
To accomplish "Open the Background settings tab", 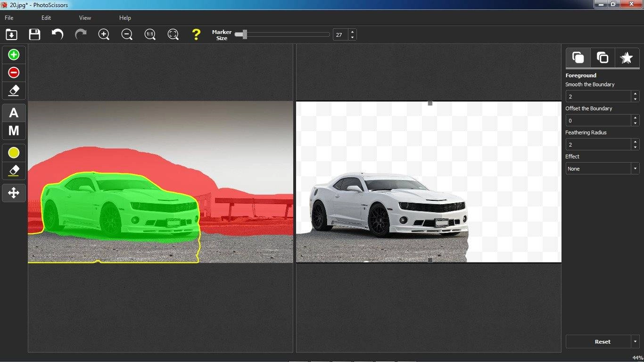I will (x=603, y=58).
